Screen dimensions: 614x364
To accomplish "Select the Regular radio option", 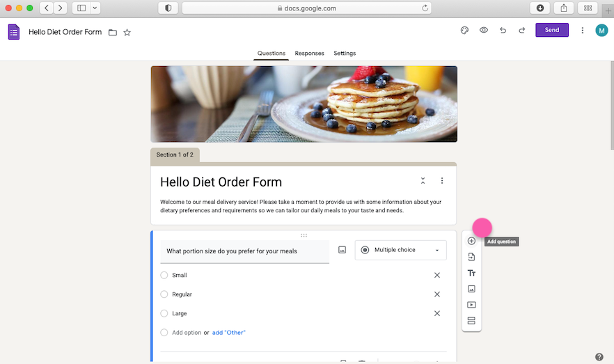I will click(x=164, y=294).
